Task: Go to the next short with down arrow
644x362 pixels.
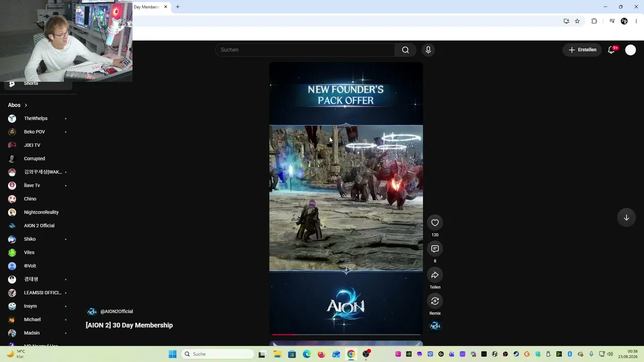Action: point(626,218)
